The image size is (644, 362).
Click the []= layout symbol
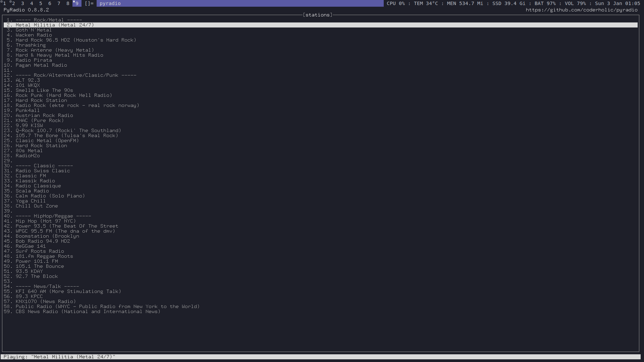[89, 3]
